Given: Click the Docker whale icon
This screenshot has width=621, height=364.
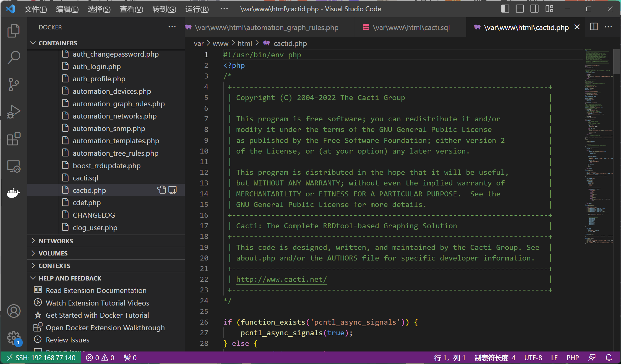Looking at the screenshot, I should 13,193.
